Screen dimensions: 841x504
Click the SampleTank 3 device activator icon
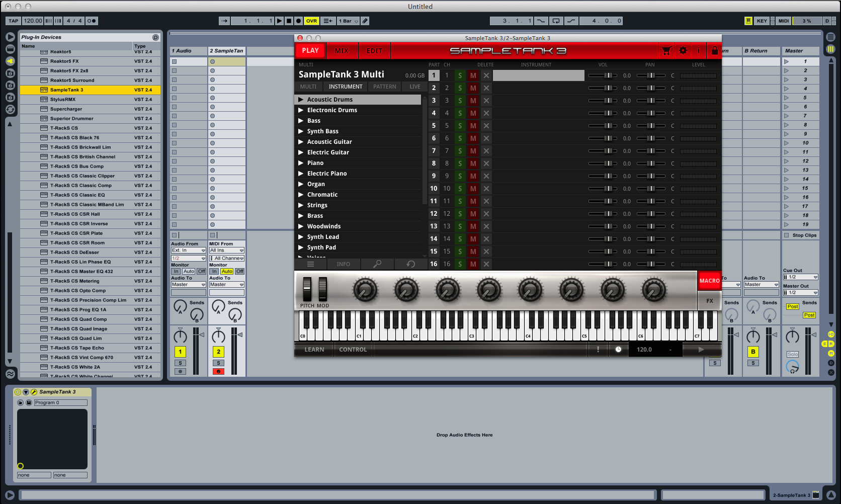[x=18, y=392]
